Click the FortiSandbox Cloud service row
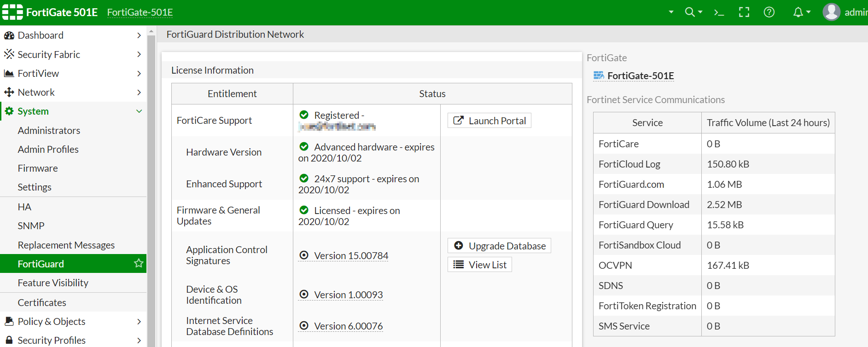This screenshot has width=868, height=347. coord(714,245)
